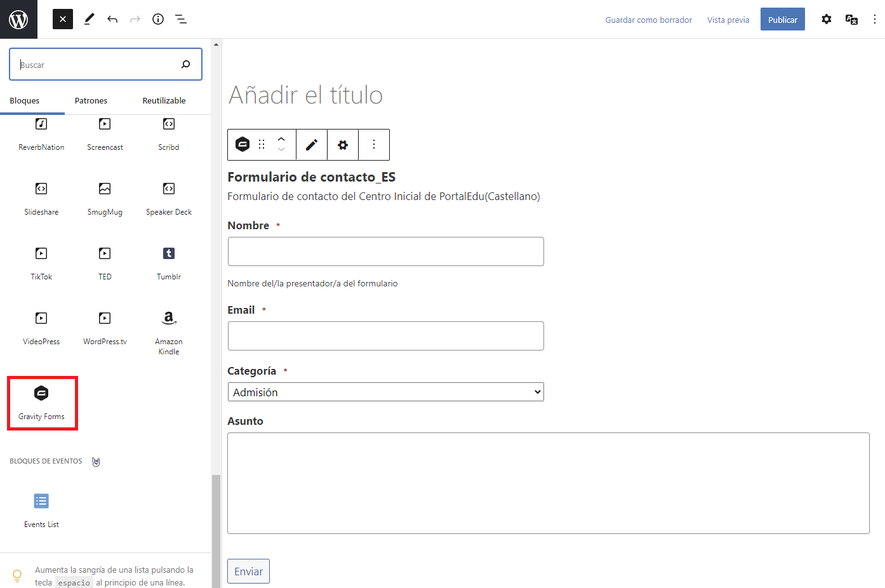Insert the VideoPress block
885x588 pixels.
[x=41, y=328]
